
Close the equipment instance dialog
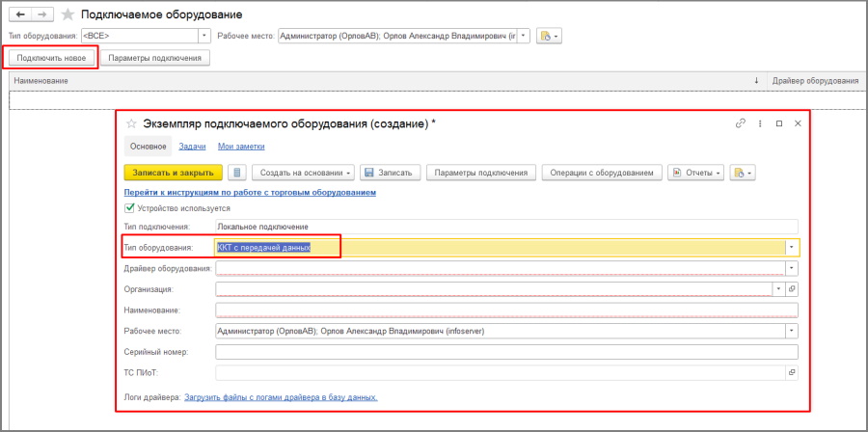(x=798, y=123)
